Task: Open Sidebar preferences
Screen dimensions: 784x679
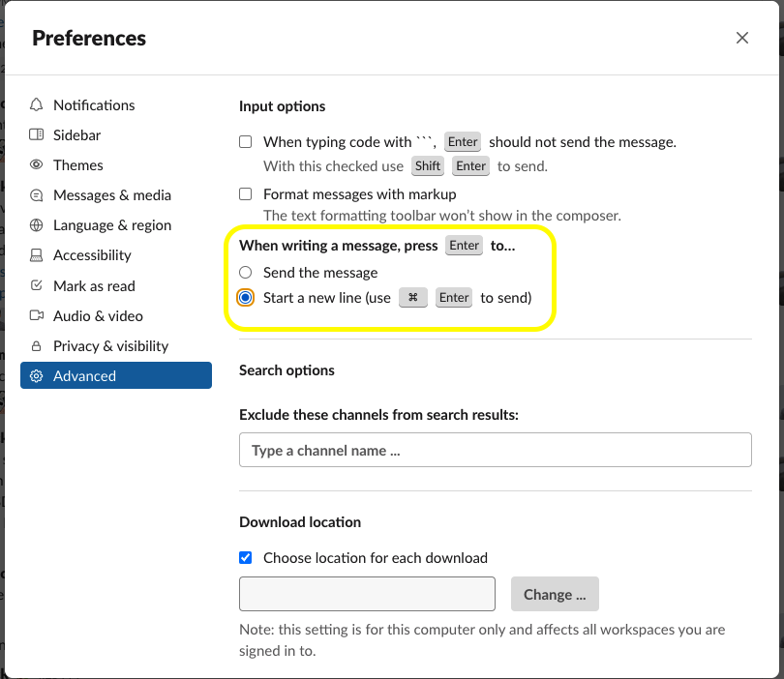Action: coord(116,134)
